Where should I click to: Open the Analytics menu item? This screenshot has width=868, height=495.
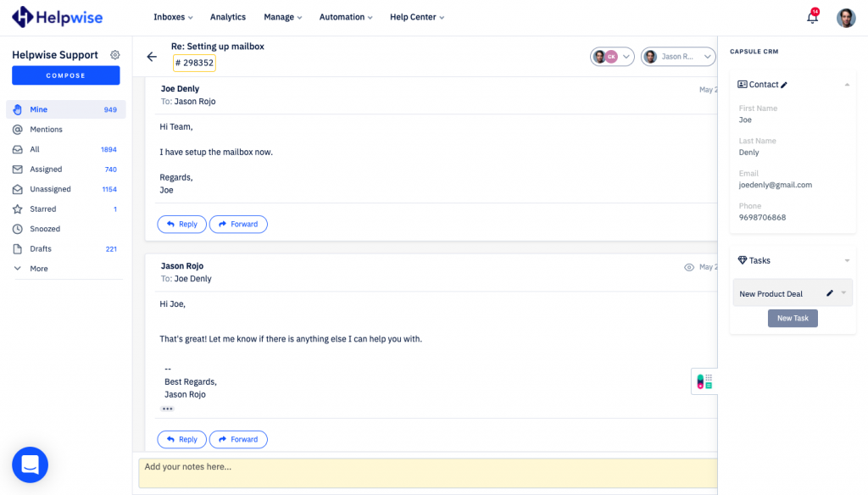tap(227, 17)
